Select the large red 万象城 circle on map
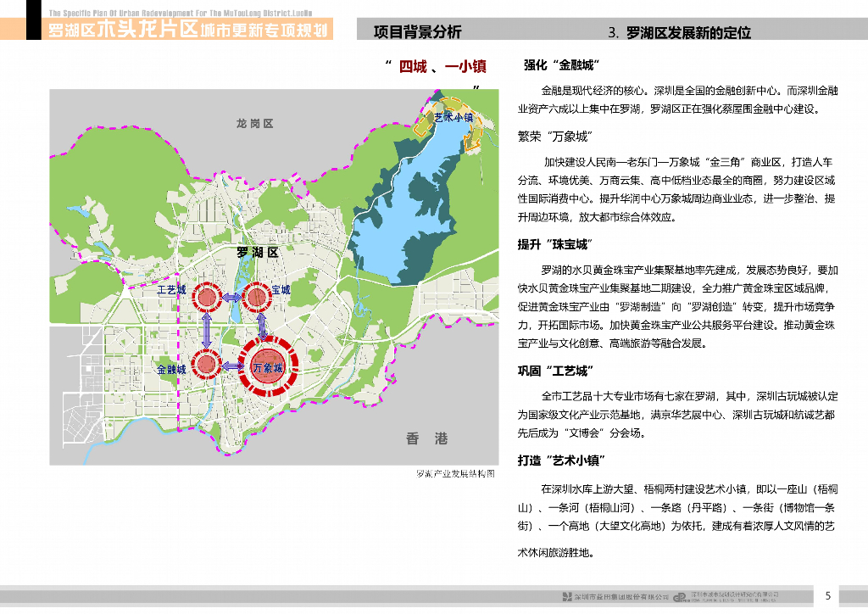Screen dimensions: 868x614 [269, 366]
